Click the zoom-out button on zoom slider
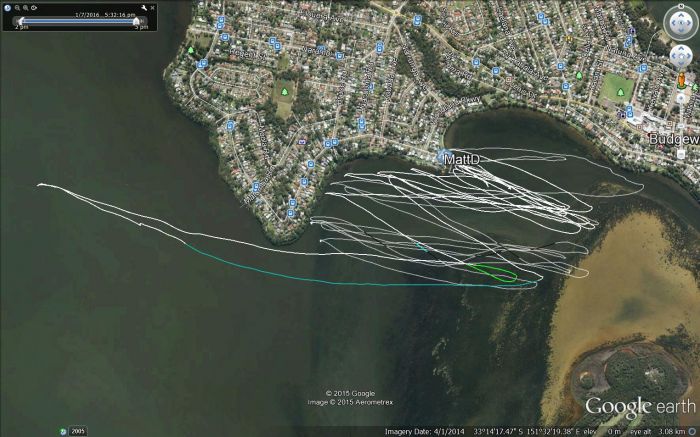 681,154
